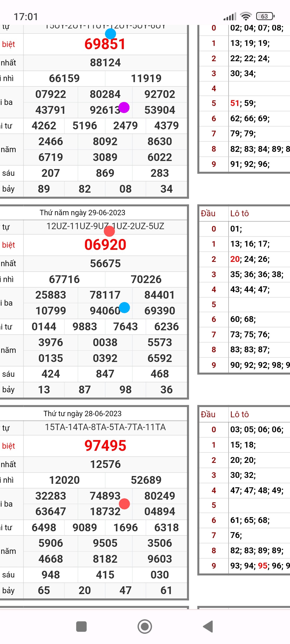Viewport: 290px width, 644px height.
Task: Select third prize number 07922
Action: [51, 94]
